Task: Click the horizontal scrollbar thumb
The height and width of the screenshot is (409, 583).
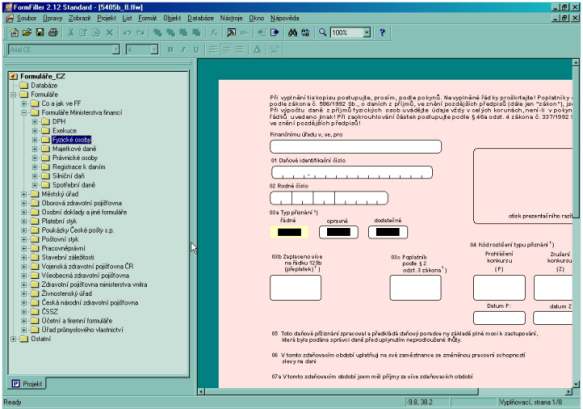Action: (x=341, y=392)
